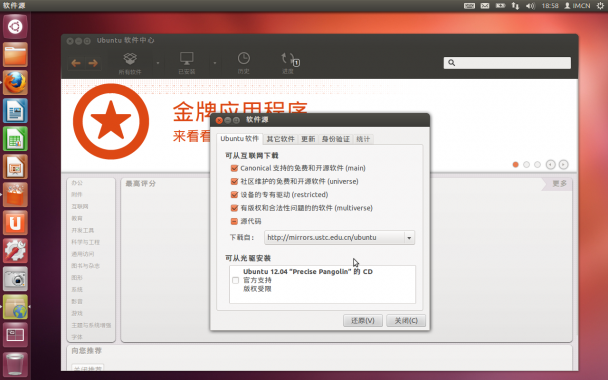Open the 图书与杂志 category
608x380 pixels.
pyautogui.click(x=85, y=266)
